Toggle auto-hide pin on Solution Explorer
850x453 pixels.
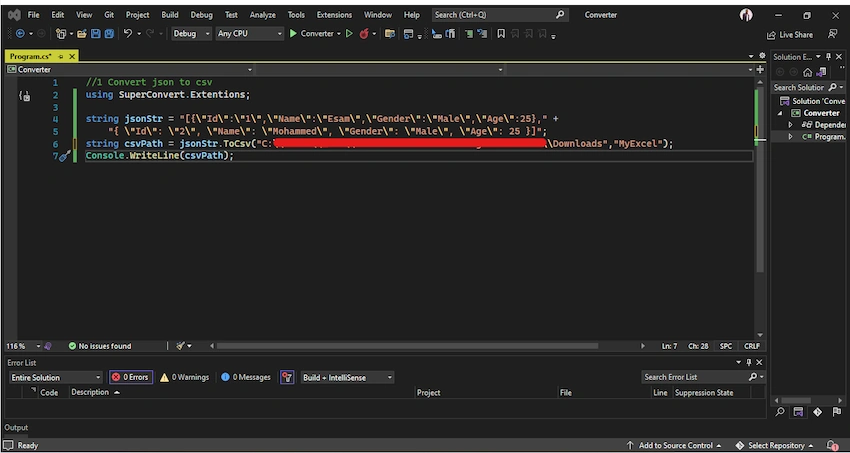(828, 57)
